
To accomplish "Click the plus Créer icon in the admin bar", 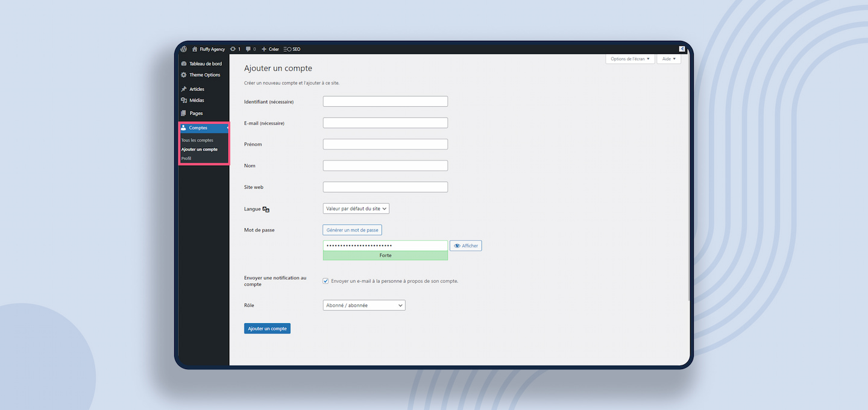I will pos(263,49).
